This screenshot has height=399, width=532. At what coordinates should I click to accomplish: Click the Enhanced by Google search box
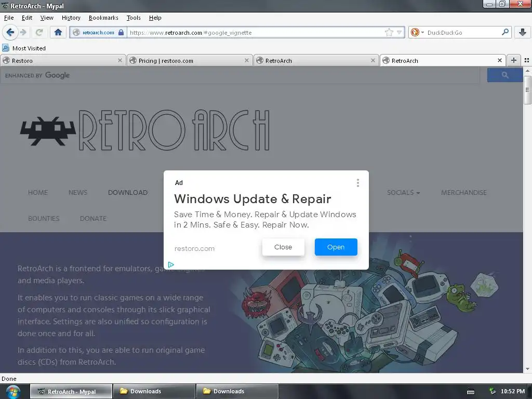tap(240, 75)
